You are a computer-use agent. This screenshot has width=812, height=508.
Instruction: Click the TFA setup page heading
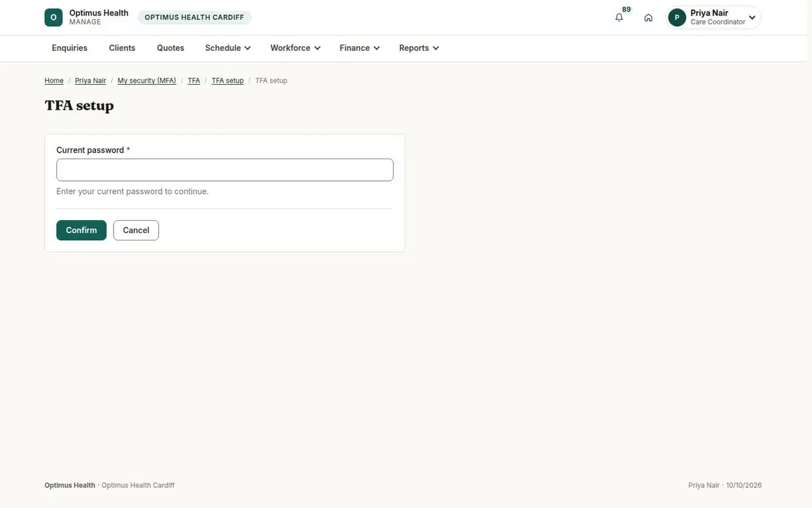79,106
